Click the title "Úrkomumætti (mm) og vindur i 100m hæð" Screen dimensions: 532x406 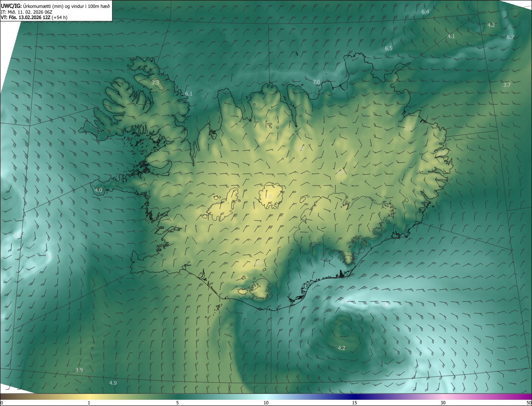66,5
